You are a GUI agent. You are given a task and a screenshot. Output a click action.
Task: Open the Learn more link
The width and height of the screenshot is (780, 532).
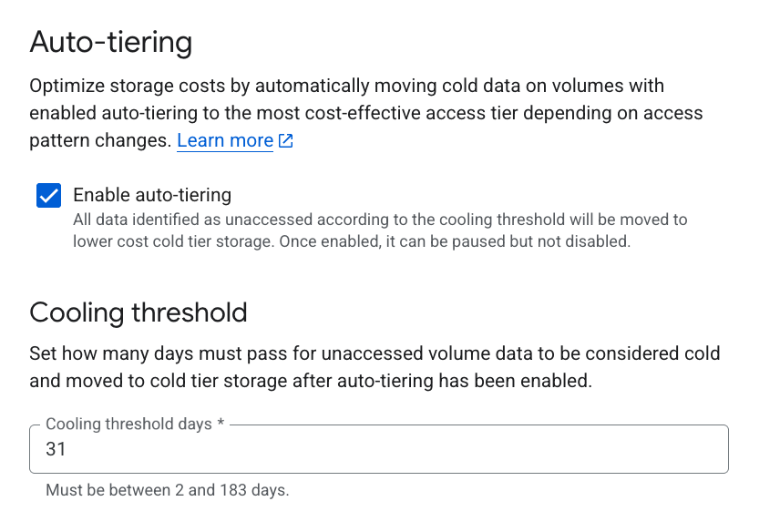coord(225,140)
